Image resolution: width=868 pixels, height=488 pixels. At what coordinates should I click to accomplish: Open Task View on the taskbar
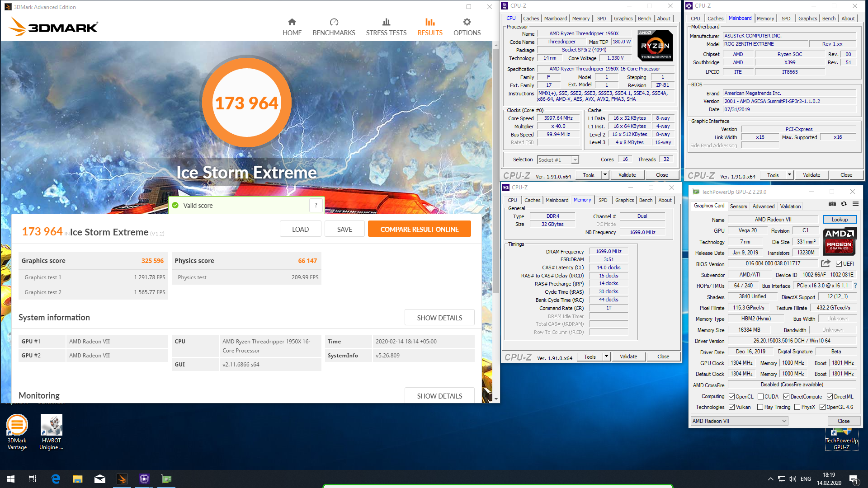[33, 479]
